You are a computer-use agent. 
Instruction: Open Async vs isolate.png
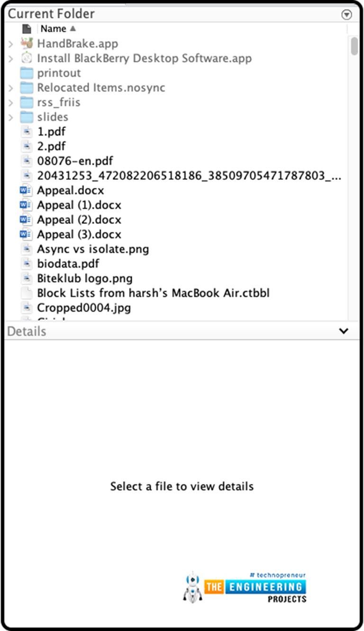(x=93, y=249)
